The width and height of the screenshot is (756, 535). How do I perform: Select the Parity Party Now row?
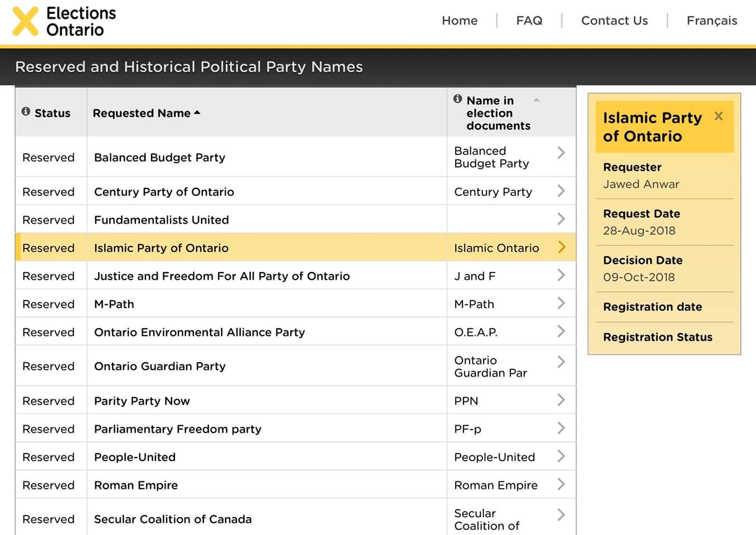click(142, 401)
